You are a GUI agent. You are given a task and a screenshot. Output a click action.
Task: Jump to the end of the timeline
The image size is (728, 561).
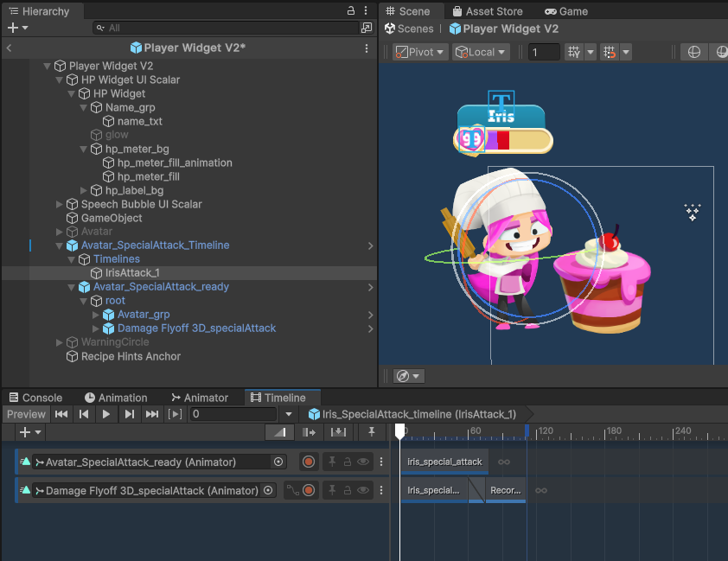point(152,414)
